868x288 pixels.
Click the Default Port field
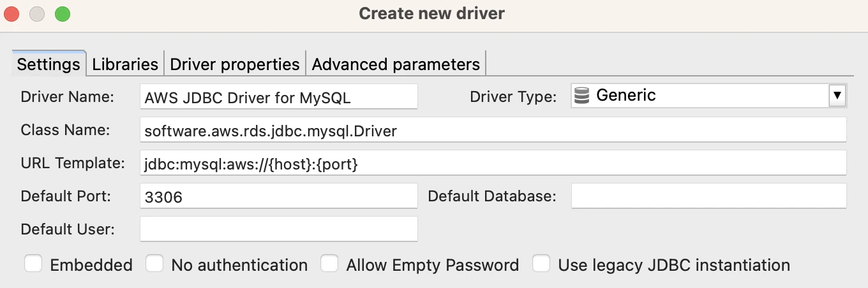coord(279,196)
